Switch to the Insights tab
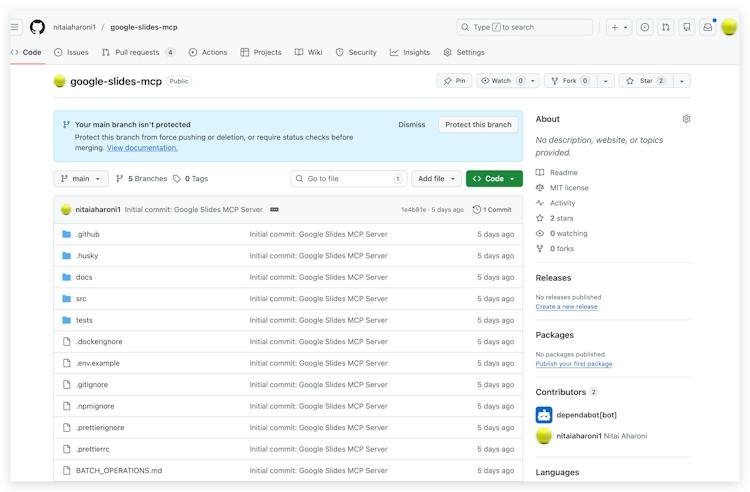The height and width of the screenshot is (492, 750). (x=410, y=52)
